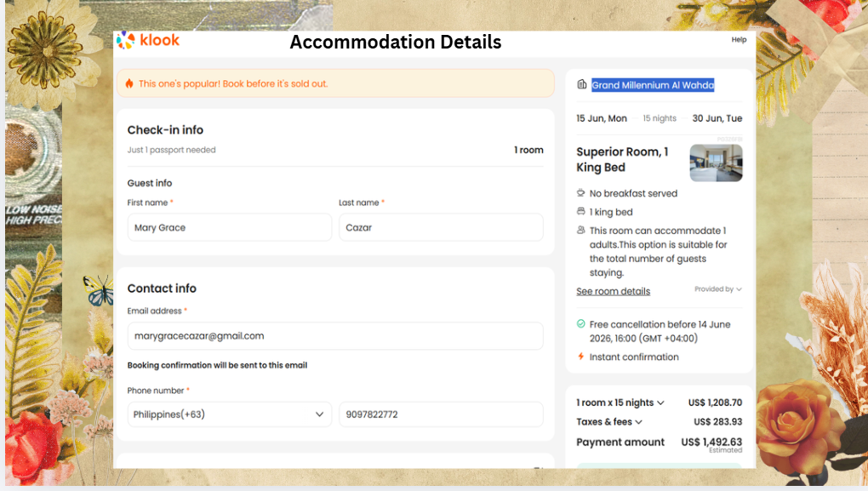Click the Superior Room, 1 King Bed title
This screenshot has width=868, height=491.
(622, 159)
